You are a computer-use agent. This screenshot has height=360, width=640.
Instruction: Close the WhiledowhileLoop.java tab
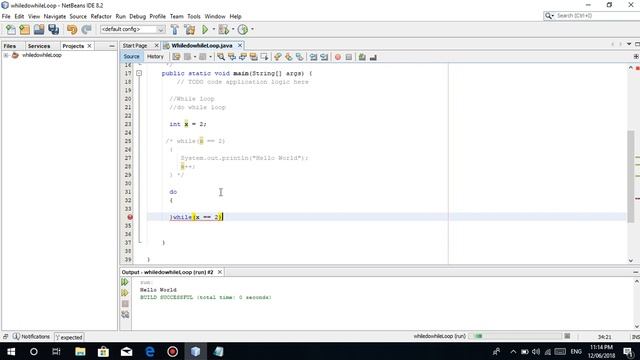click(240, 45)
